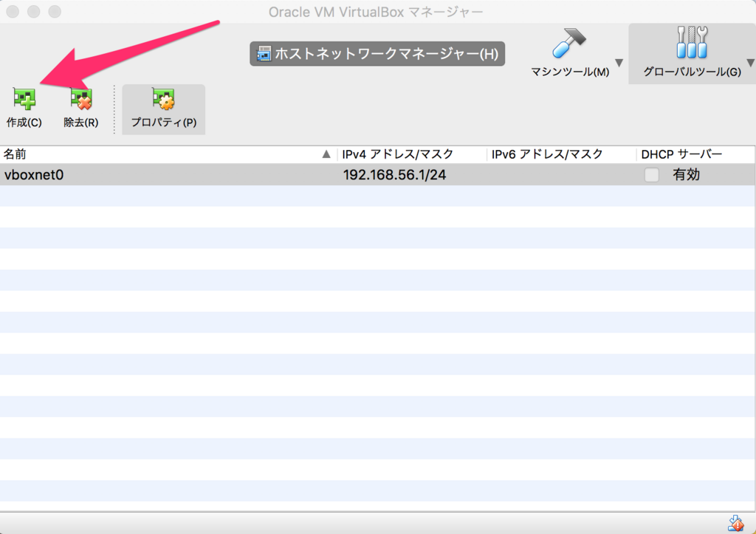Click the Remove (除去) network adapter icon
This screenshot has height=534, width=756.
click(81, 99)
